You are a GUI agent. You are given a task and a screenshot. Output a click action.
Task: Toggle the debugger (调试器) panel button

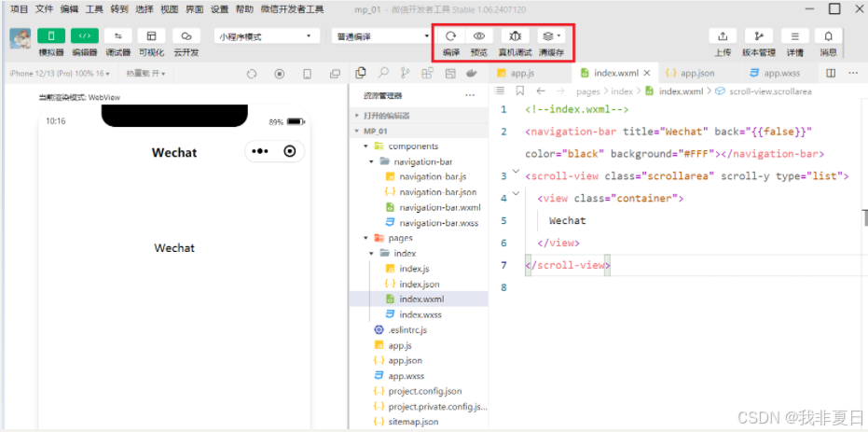(117, 36)
